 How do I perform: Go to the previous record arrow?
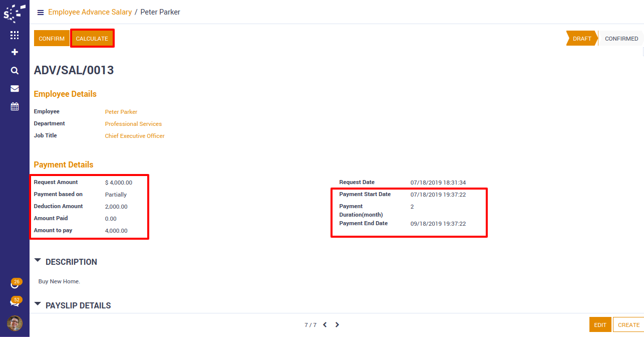[x=325, y=325]
